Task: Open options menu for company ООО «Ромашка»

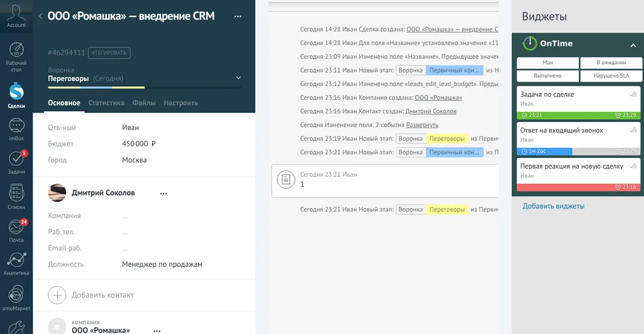Action: [x=157, y=331]
